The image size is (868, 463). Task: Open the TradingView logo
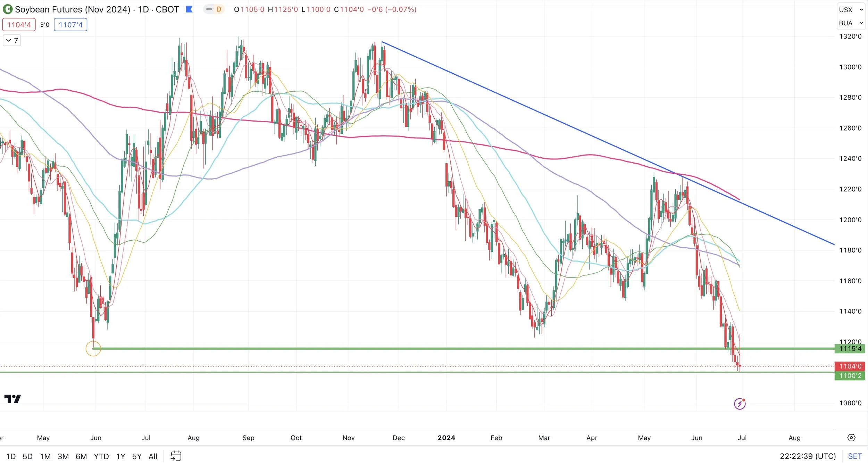tap(12, 399)
